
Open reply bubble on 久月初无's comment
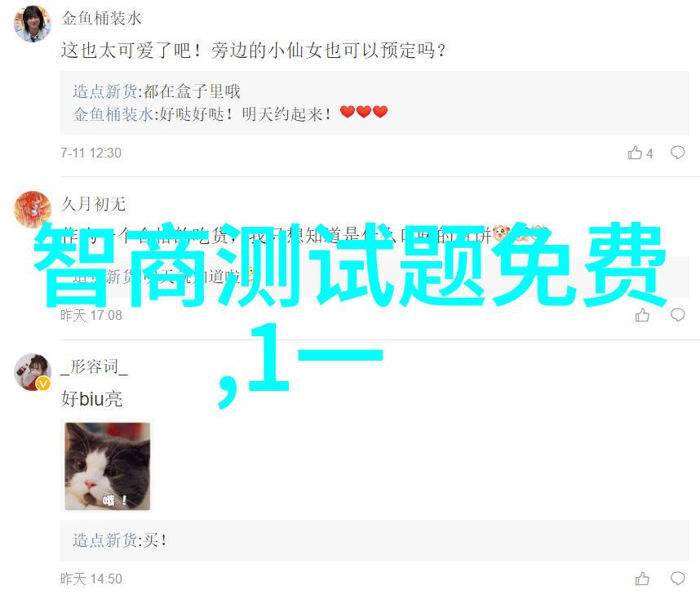click(x=677, y=315)
